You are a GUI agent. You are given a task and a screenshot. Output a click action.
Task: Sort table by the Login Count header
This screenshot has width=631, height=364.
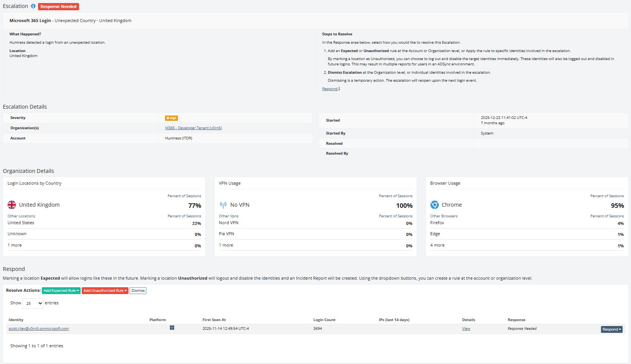click(324, 320)
